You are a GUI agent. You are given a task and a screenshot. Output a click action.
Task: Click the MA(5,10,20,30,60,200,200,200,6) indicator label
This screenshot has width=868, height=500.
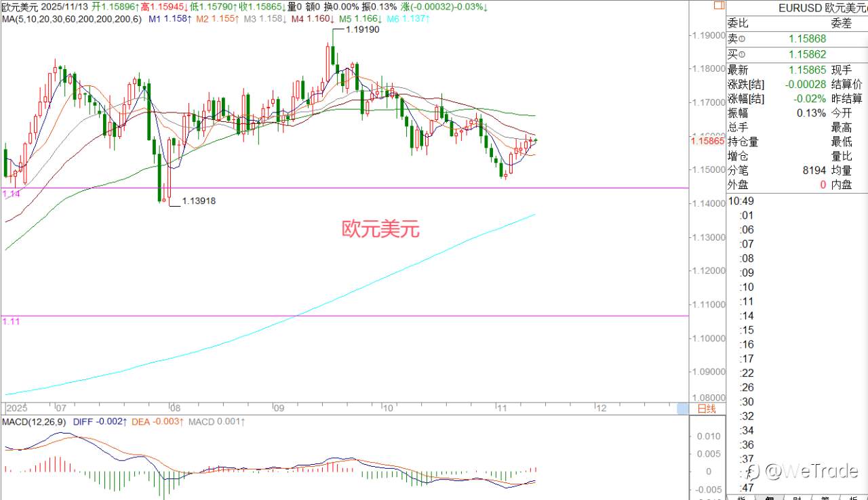71,19
